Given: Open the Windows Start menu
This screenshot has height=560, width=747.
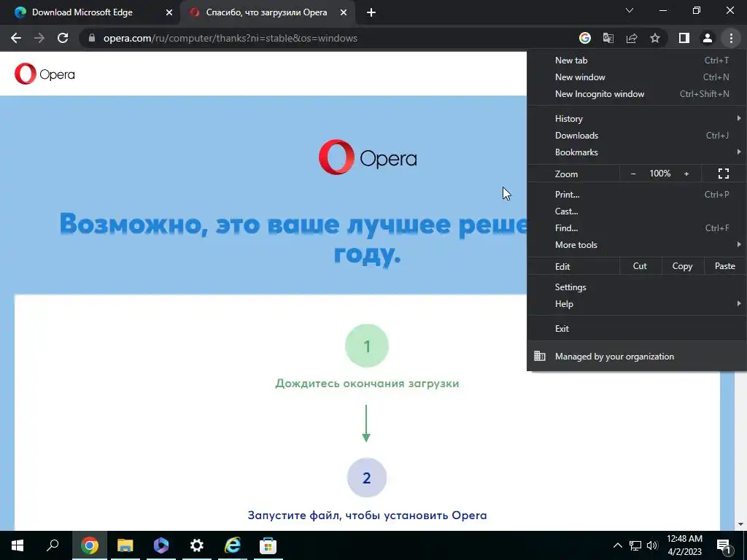Looking at the screenshot, I should click(x=18, y=545).
